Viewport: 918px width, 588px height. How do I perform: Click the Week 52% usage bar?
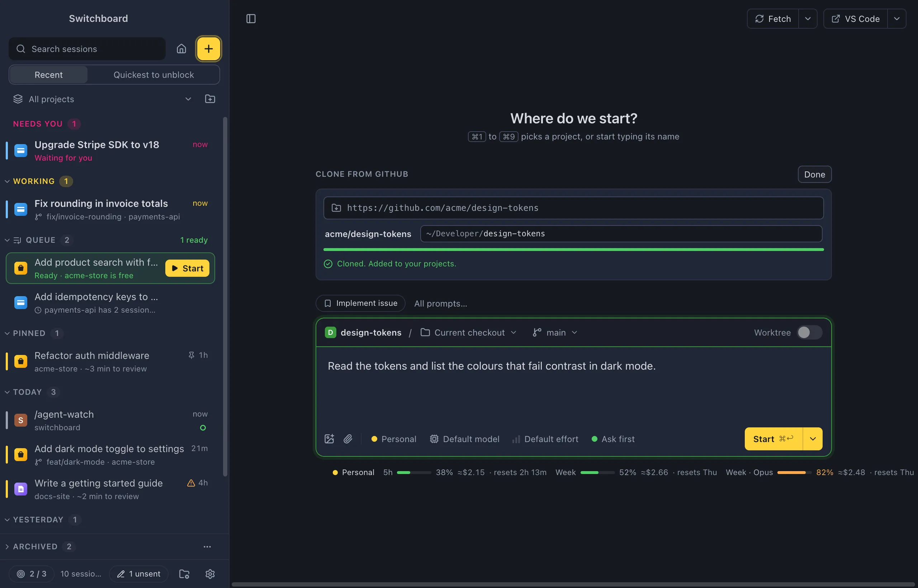[x=597, y=472]
